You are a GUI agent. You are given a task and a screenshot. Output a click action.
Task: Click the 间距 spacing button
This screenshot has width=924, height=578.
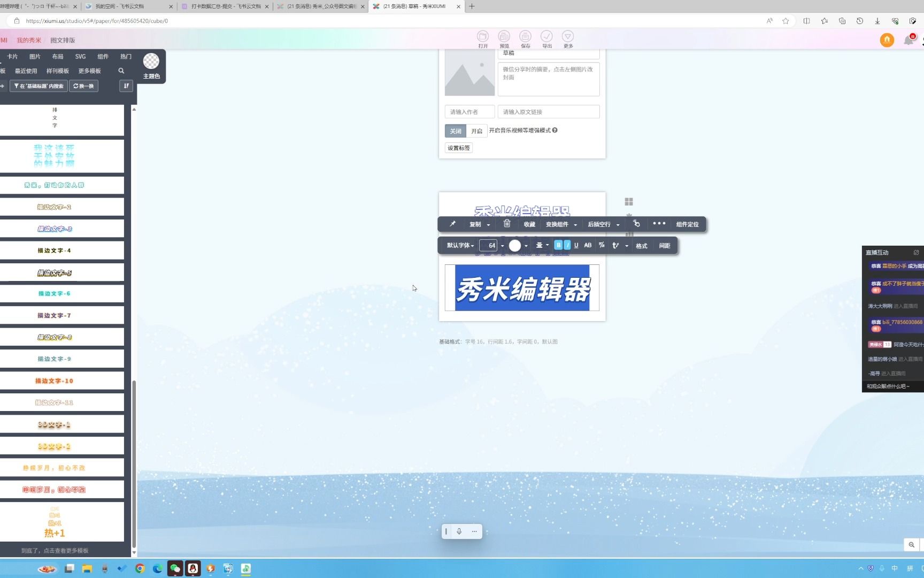coord(665,246)
